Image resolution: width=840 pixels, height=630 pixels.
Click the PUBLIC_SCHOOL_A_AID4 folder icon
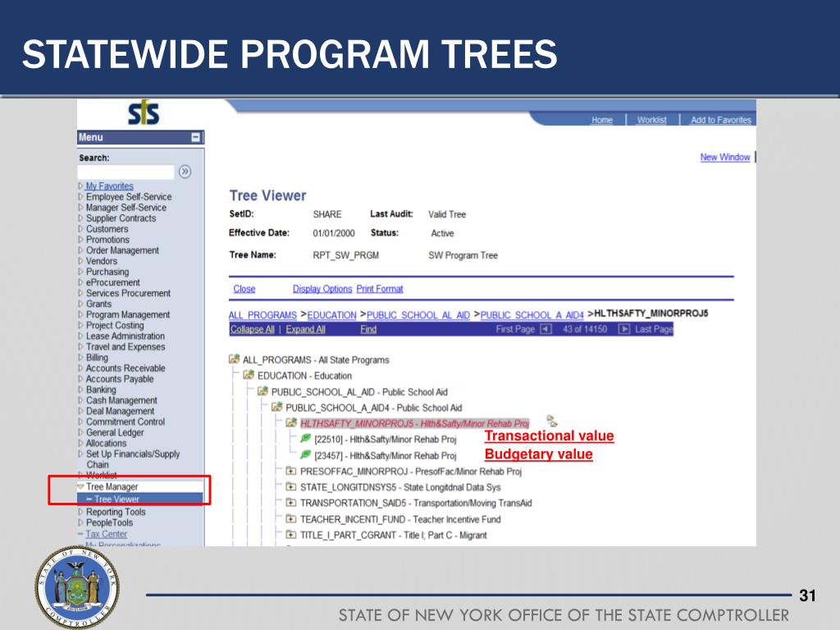pos(277,407)
